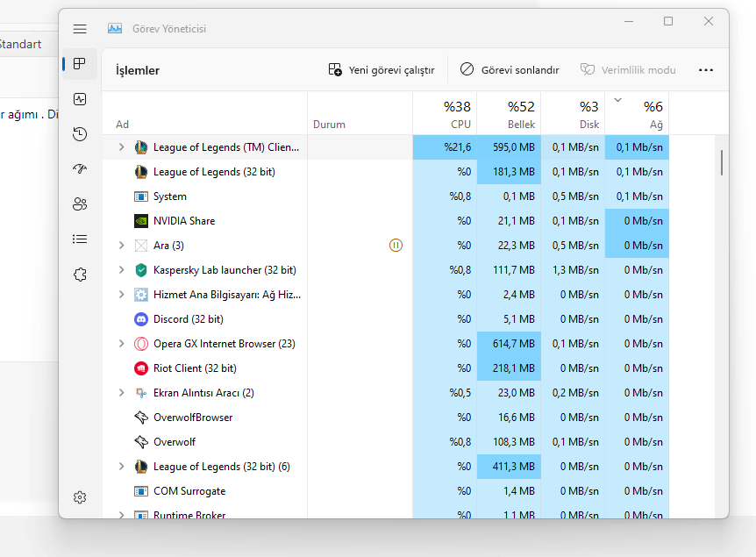Select the COM Surrogate process row
The height and width of the screenshot is (557, 756).
click(x=386, y=491)
